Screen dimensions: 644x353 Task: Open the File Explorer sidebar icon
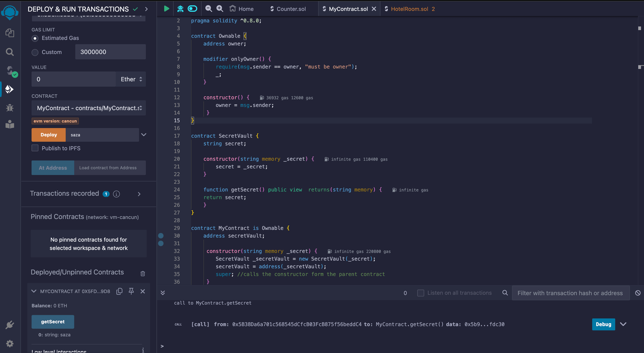click(10, 33)
